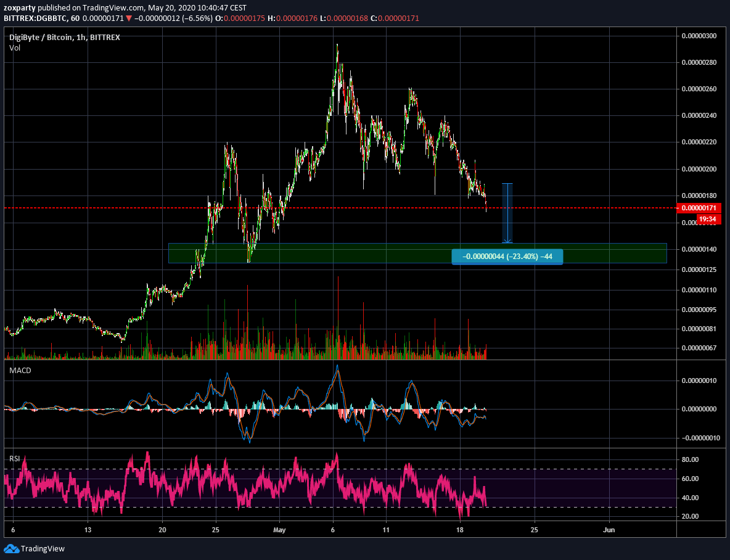The image size is (730, 560).
Task: Click the date label 20 on time axis
Action: [x=162, y=530]
